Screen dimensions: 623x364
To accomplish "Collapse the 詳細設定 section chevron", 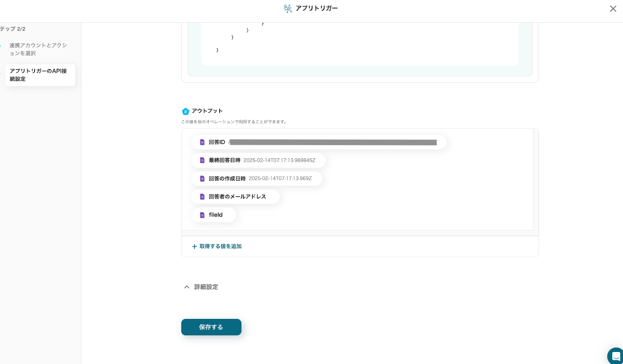I will pyautogui.click(x=187, y=287).
